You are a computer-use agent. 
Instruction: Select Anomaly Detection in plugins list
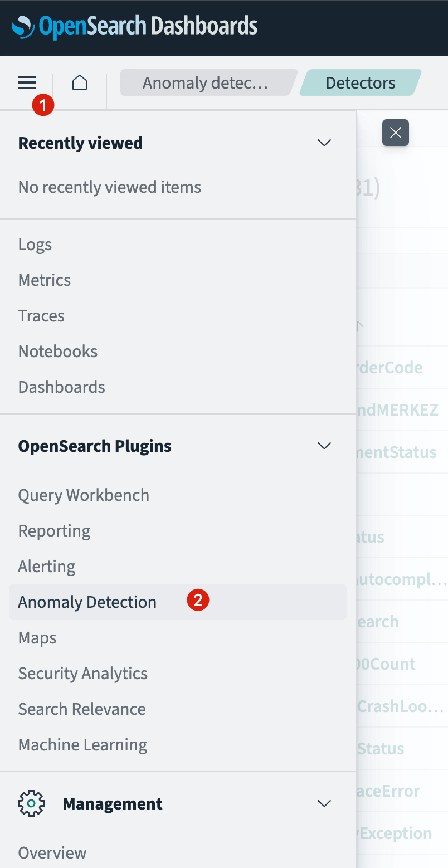[178, 602]
